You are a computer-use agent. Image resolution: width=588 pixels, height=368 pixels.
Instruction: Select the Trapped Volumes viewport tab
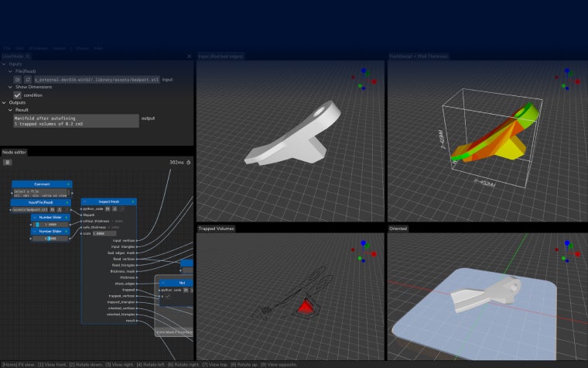coord(217,229)
